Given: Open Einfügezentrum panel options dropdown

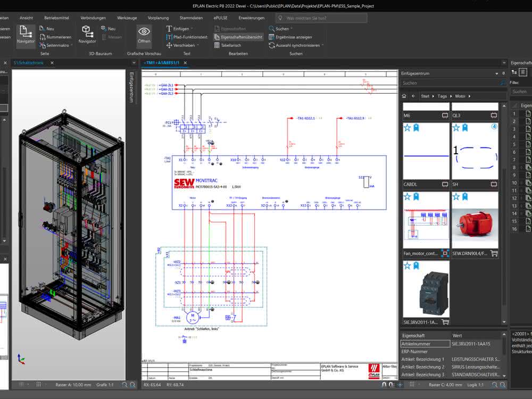Looking at the screenshot, I should click(x=497, y=73).
